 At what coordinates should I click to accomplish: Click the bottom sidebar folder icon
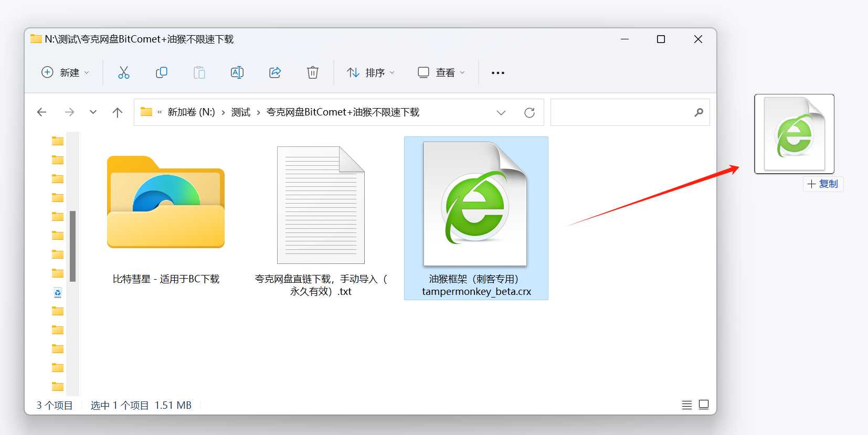[x=58, y=387]
